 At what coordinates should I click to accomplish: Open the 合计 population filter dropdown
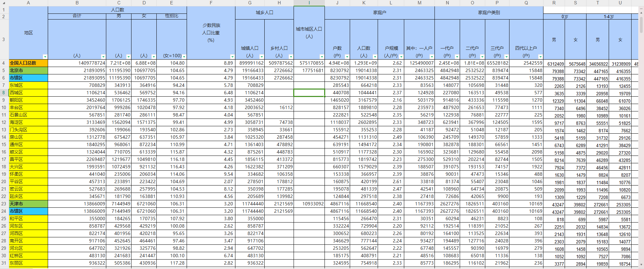(x=103, y=57)
